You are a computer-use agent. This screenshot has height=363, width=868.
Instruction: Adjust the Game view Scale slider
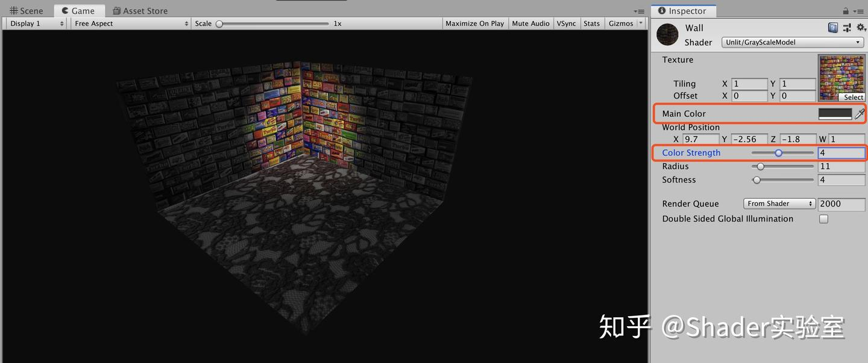pyautogui.click(x=274, y=23)
